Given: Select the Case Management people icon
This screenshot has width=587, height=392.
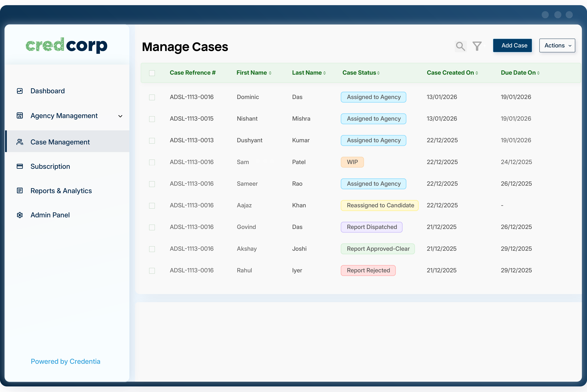Looking at the screenshot, I should click(19, 142).
